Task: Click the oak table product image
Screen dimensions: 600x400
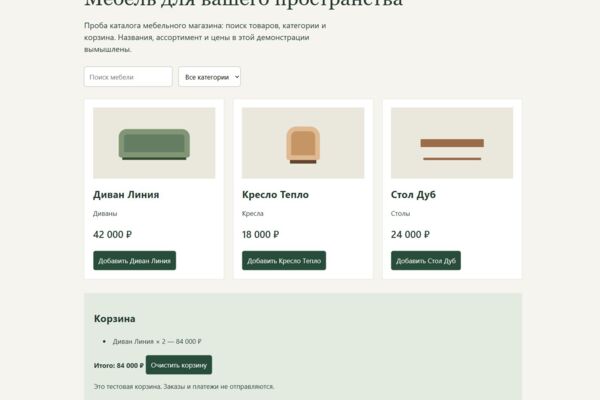Action: (452, 143)
